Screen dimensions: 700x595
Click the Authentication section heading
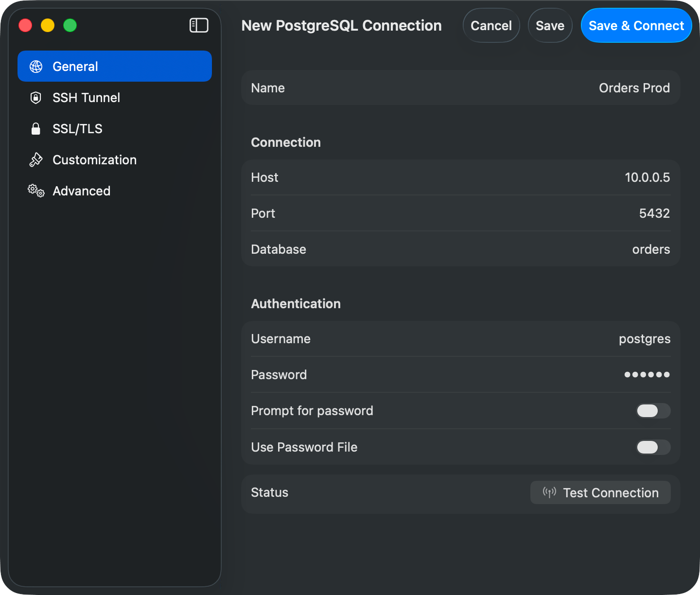point(296,304)
